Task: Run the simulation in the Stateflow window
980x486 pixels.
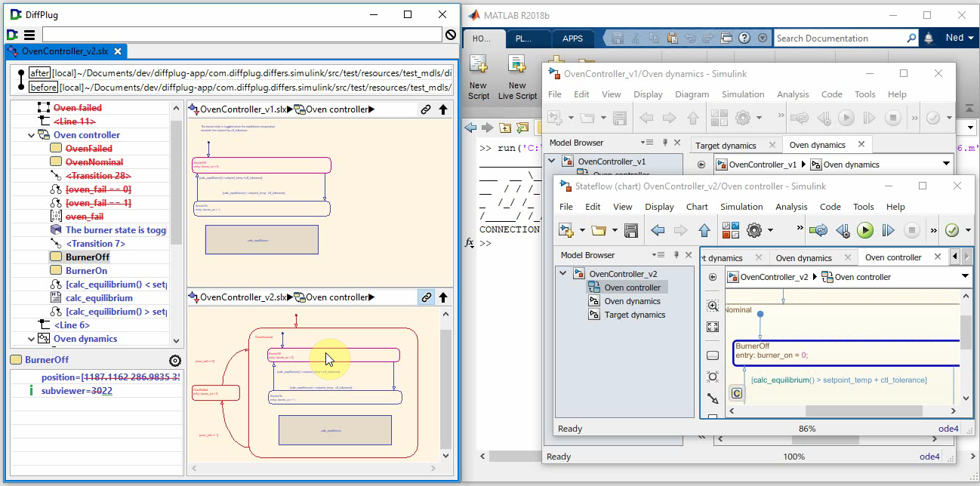Action: click(x=865, y=230)
